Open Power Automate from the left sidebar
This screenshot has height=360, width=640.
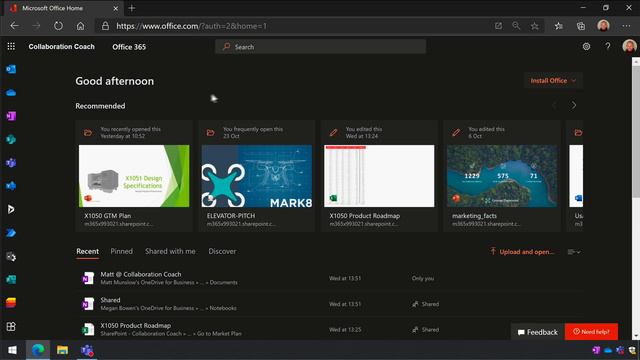point(11,233)
